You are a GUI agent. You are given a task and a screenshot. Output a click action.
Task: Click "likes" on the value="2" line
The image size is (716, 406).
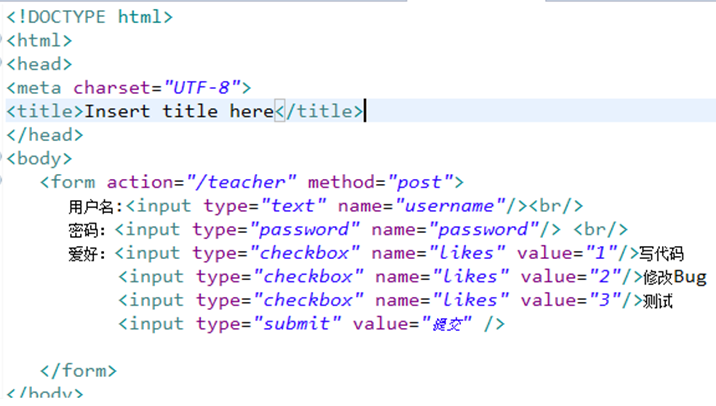click(471, 277)
